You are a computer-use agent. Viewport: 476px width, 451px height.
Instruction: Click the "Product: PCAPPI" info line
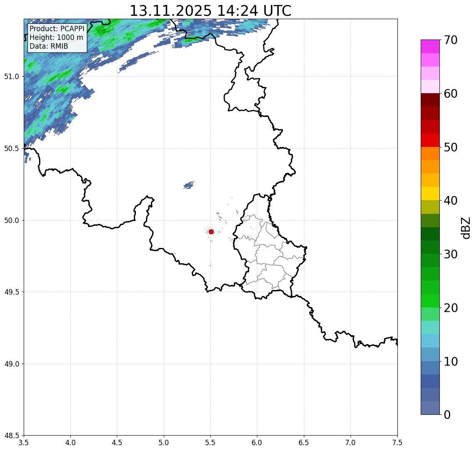[x=57, y=29]
